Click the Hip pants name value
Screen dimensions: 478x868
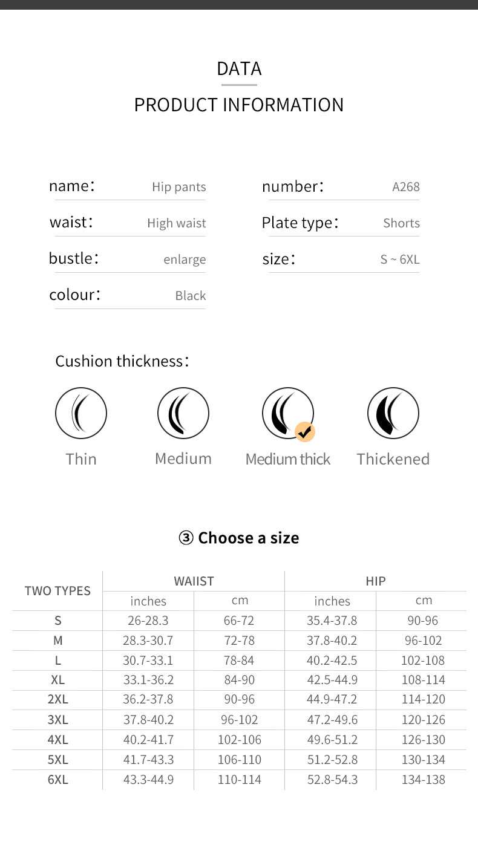179,187
